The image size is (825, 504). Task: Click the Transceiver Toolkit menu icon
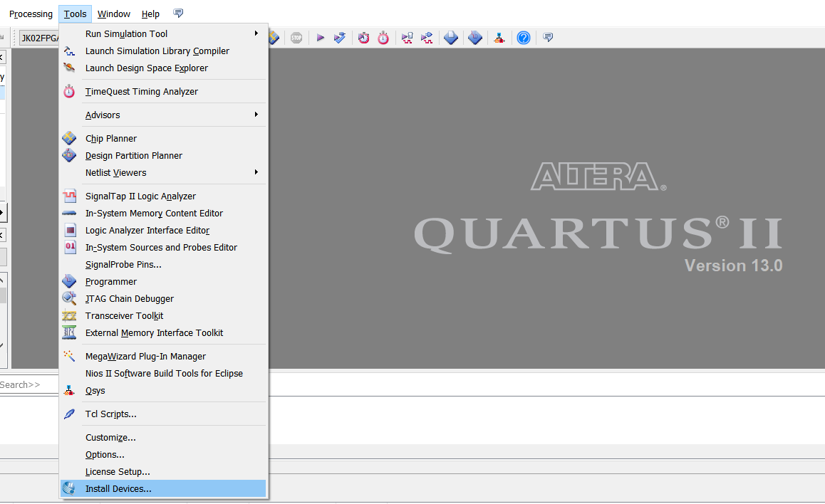pyautogui.click(x=69, y=315)
